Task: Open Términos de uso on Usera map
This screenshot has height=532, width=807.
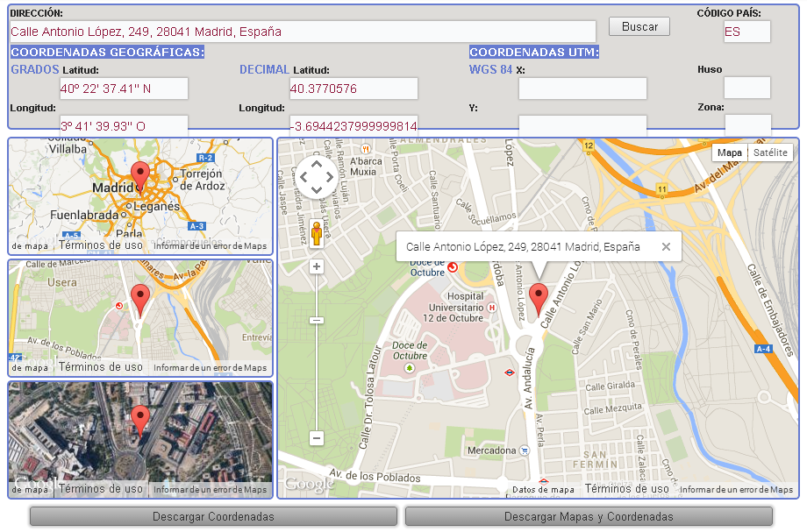Action: pos(100,367)
